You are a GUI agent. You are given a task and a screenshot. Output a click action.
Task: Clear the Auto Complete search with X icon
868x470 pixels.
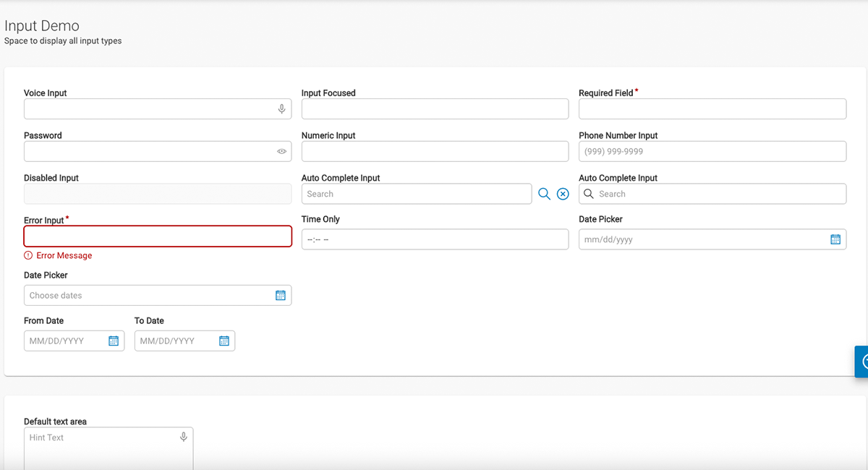coord(563,194)
